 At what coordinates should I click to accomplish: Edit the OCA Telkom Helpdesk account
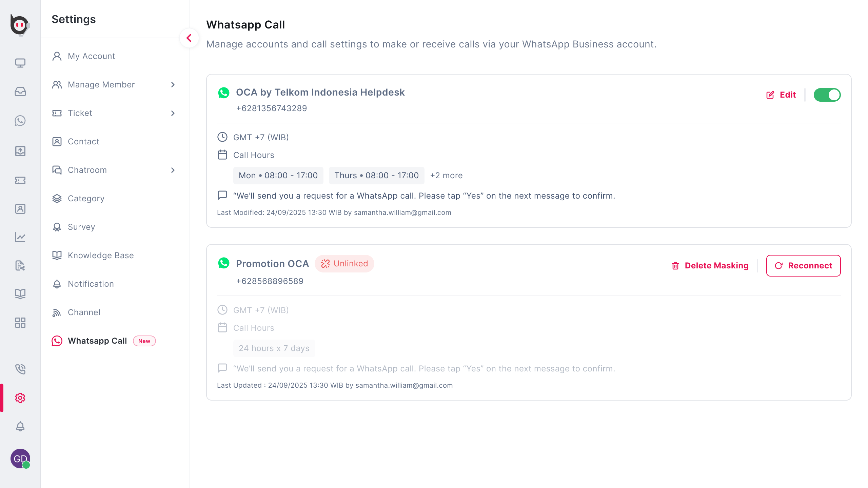[x=781, y=95]
